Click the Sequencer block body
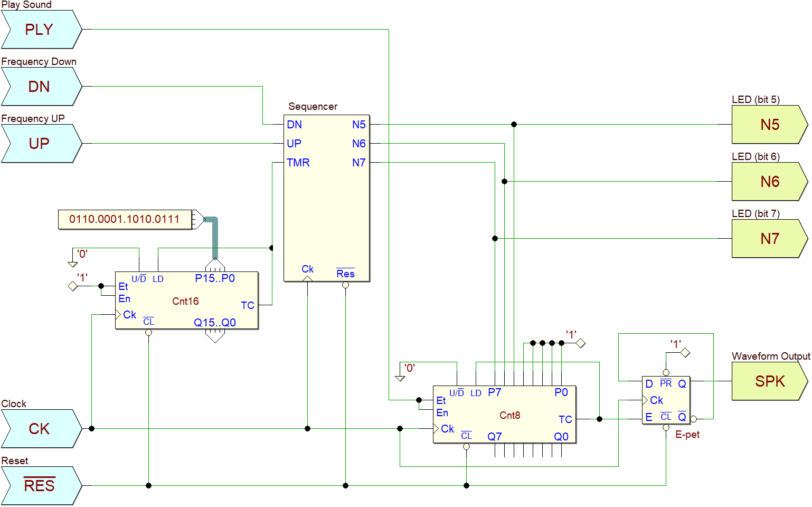Screen dimensions: 812x507 (327, 198)
